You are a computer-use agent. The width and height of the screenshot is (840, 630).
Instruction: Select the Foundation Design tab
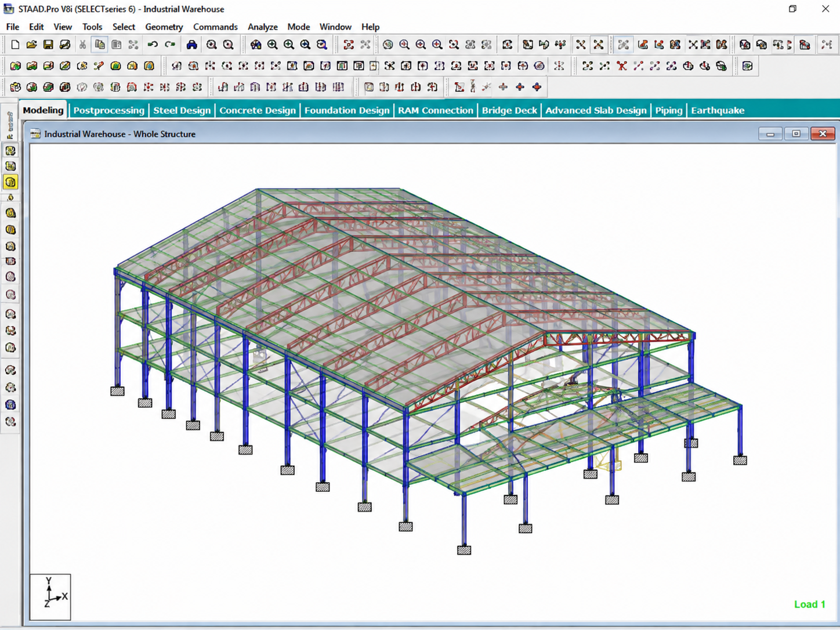click(x=347, y=110)
